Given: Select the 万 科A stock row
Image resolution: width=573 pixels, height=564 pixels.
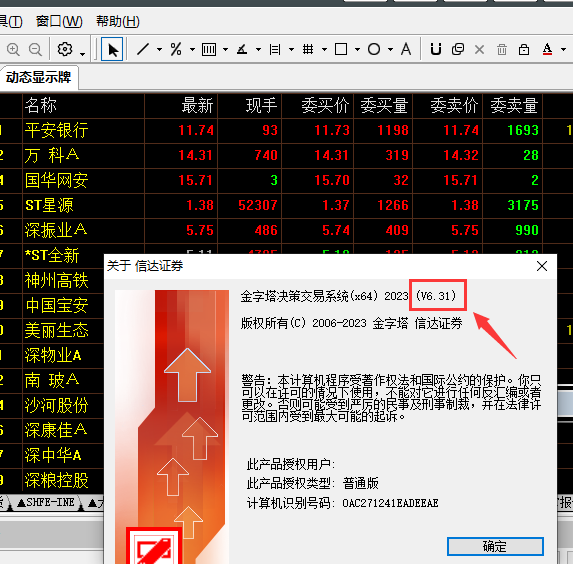Looking at the screenshot, I should pyautogui.click(x=286, y=155).
